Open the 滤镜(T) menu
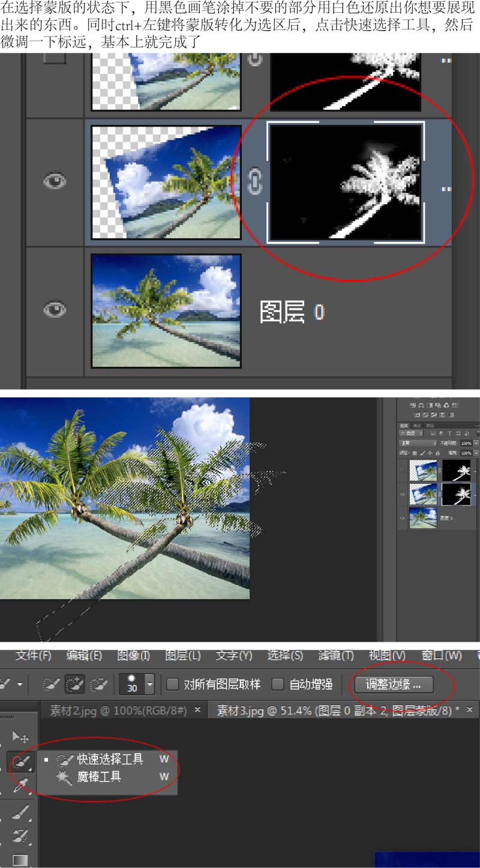 click(335, 655)
